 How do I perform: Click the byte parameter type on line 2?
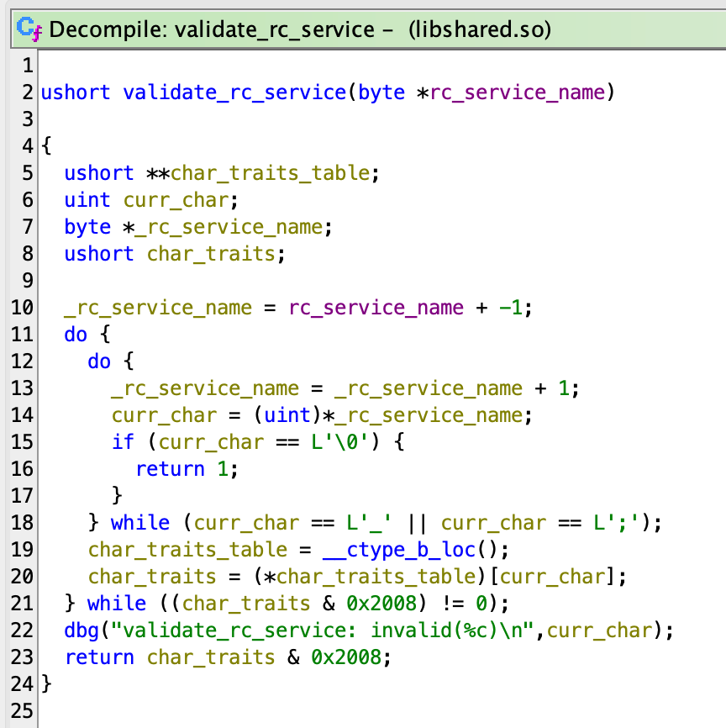tap(381, 92)
